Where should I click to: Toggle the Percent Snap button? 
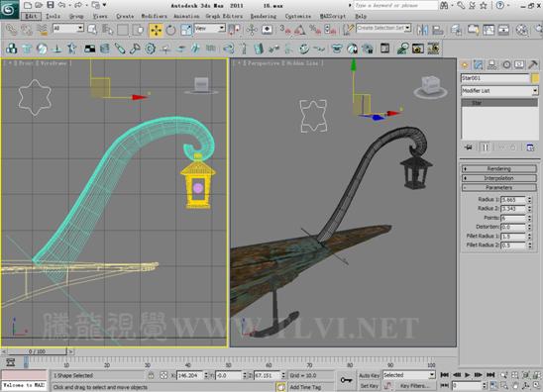pos(315,30)
